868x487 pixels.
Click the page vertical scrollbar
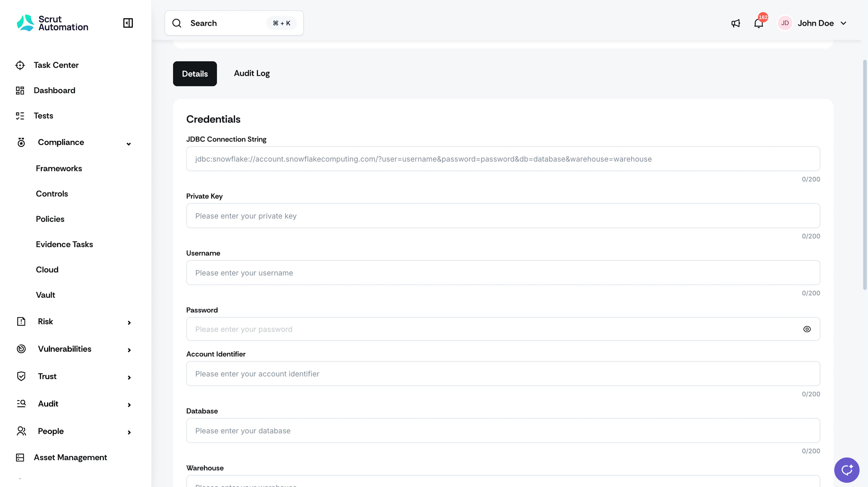(864, 175)
